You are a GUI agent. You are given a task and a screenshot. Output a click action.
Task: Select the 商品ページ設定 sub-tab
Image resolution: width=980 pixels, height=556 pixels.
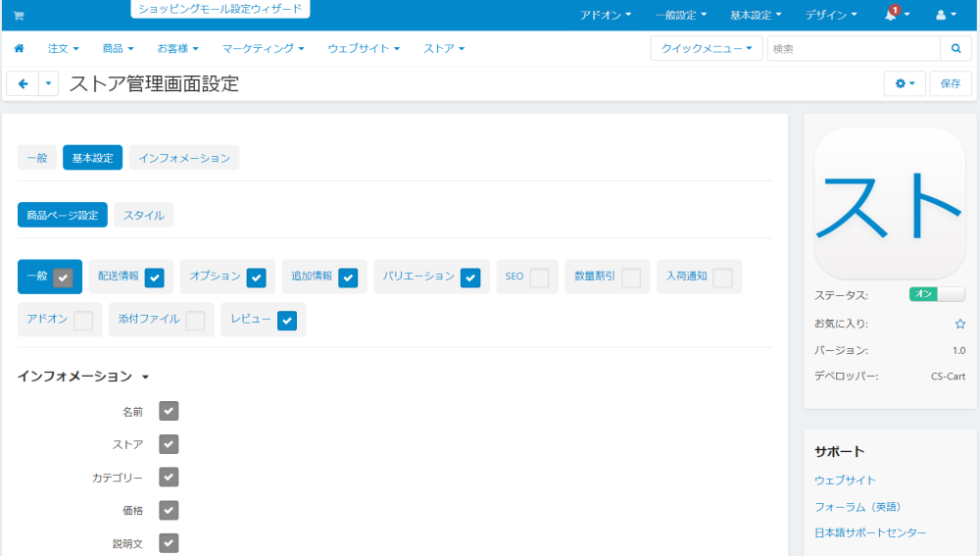(63, 215)
